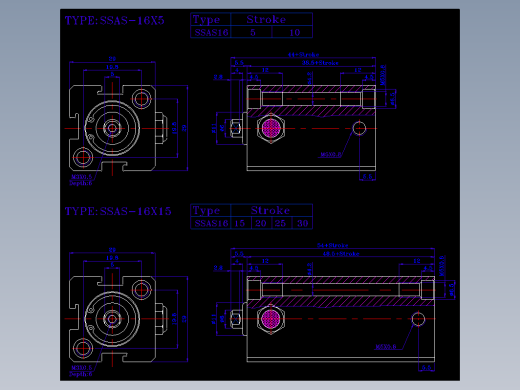Image resolution: width=520 pixels, height=390 pixels.
Task: Click the 48.5+Stroke dimension label
Action: tap(341, 254)
